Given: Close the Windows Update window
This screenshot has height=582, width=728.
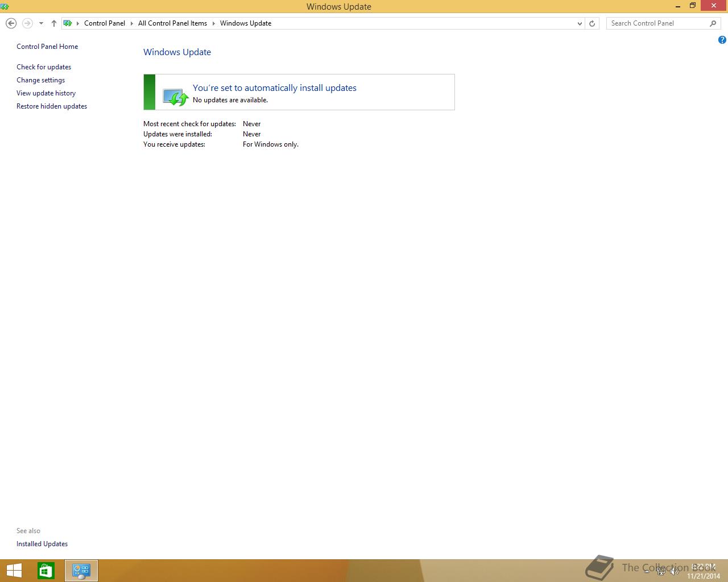Looking at the screenshot, I should (x=714, y=6).
